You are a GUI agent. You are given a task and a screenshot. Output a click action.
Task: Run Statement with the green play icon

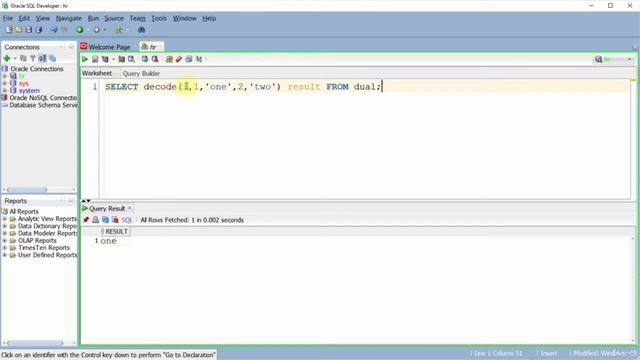(x=85, y=60)
